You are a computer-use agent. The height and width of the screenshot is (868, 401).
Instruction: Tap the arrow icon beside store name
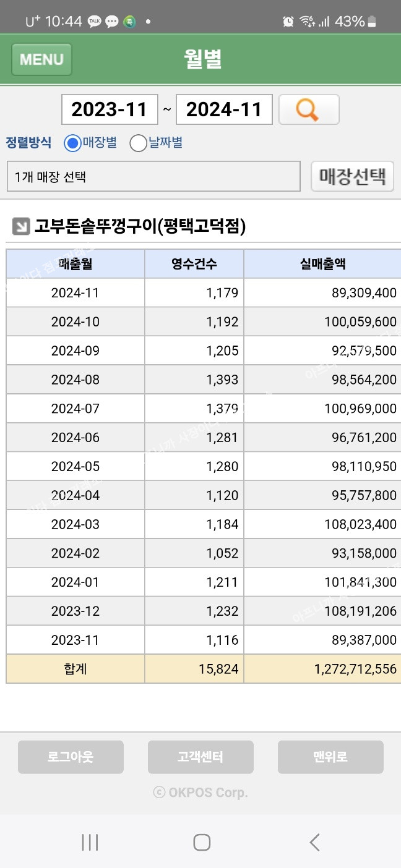point(20,227)
